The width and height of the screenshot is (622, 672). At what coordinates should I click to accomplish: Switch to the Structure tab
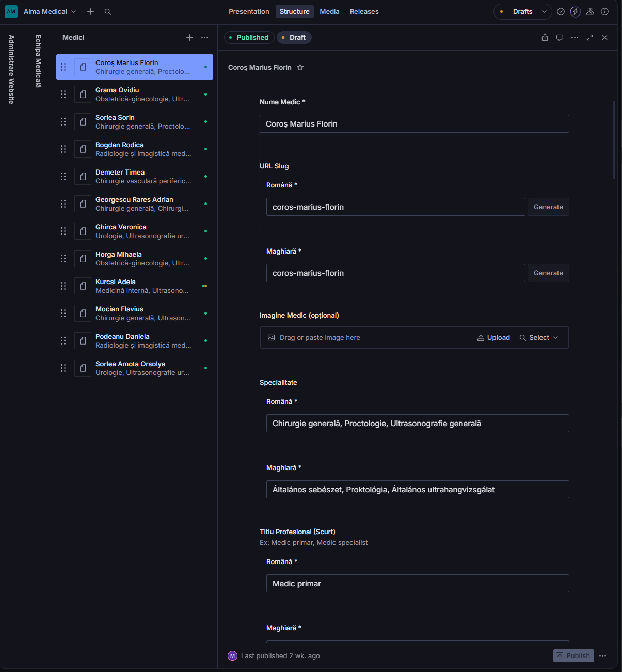click(295, 11)
